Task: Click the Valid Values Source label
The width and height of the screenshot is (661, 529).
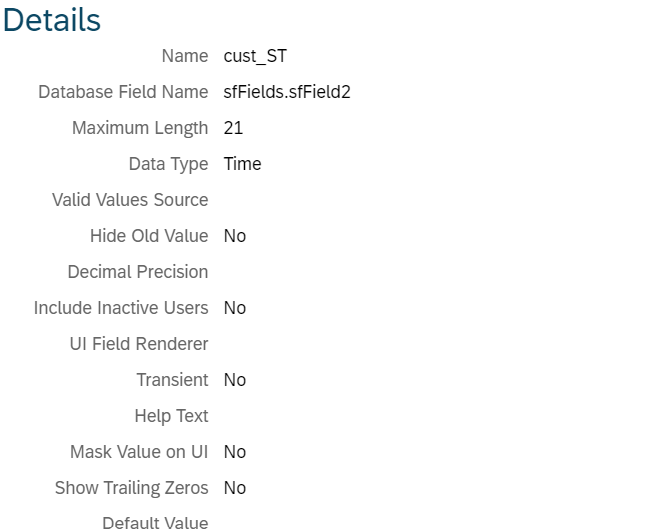Action: click(130, 200)
